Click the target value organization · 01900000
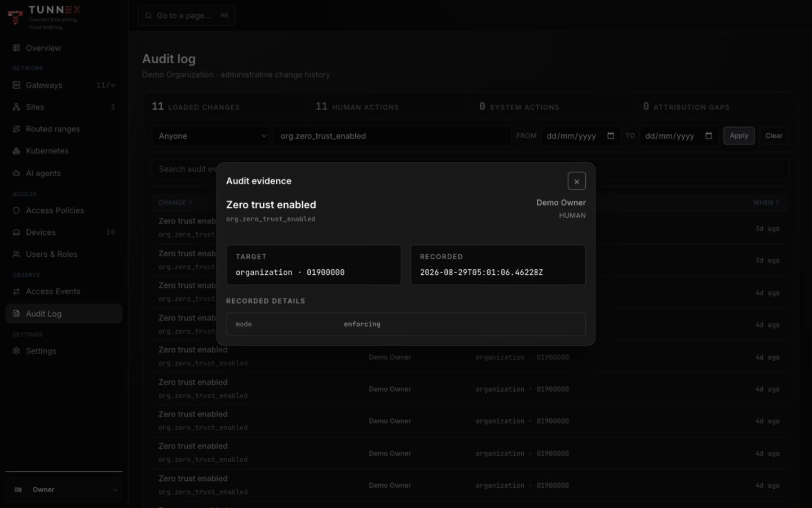The image size is (812, 508). [x=290, y=273]
